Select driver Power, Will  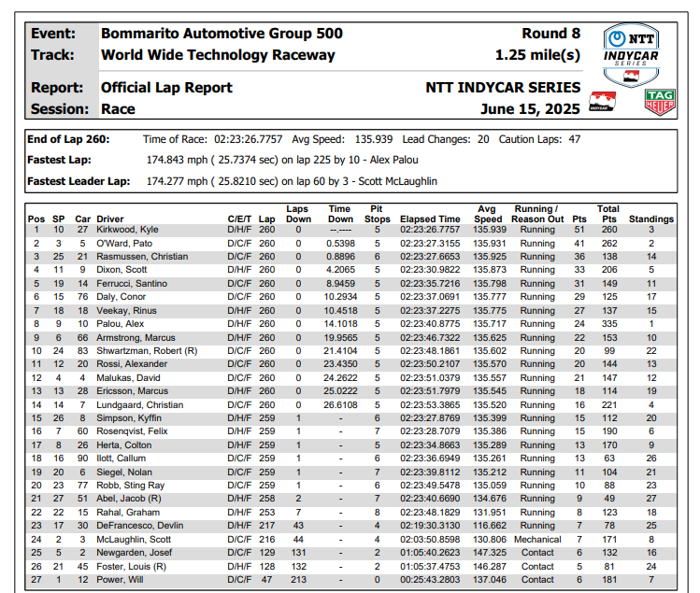coord(120,580)
